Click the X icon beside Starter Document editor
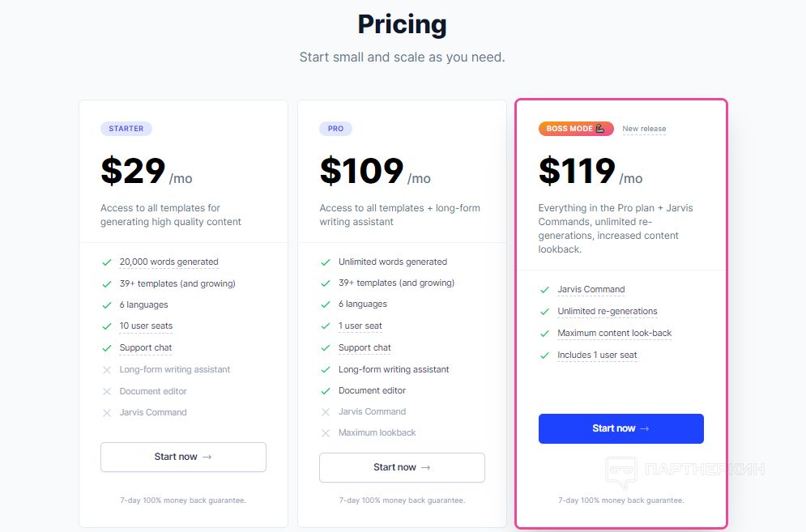 [x=107, y=391]
